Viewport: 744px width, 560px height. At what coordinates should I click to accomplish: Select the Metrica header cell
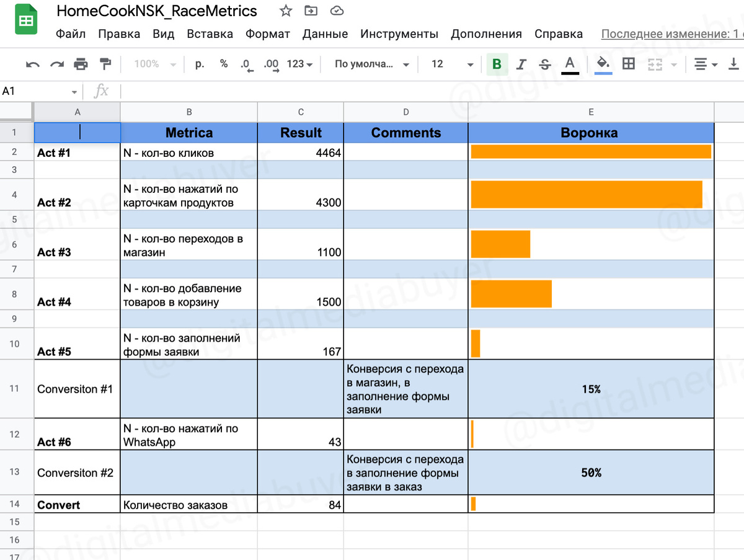coord(189,133)
